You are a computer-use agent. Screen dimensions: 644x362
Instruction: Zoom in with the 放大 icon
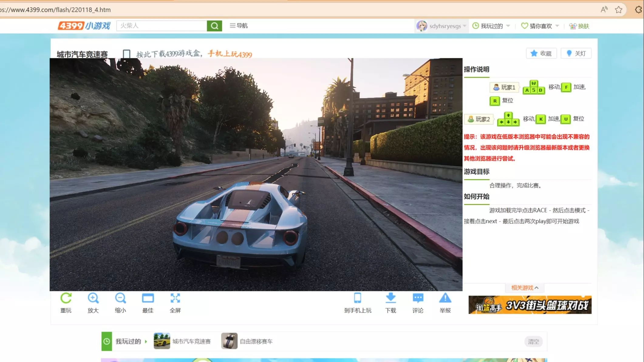point(93,299)
